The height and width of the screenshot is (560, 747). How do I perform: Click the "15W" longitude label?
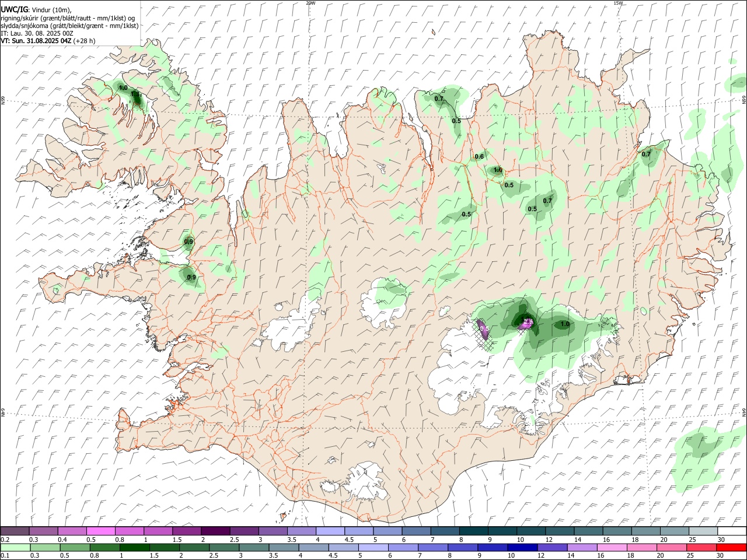pyautogui.click(x=619, y=3)
